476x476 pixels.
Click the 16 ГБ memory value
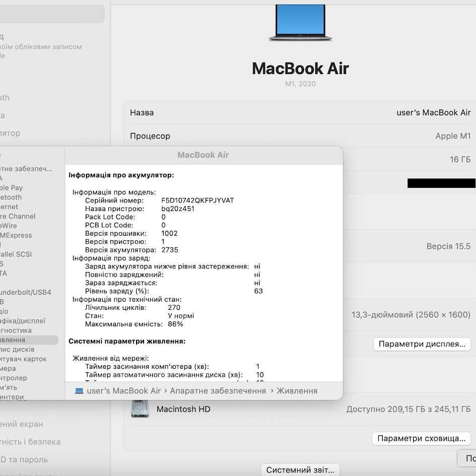point(460,159)
